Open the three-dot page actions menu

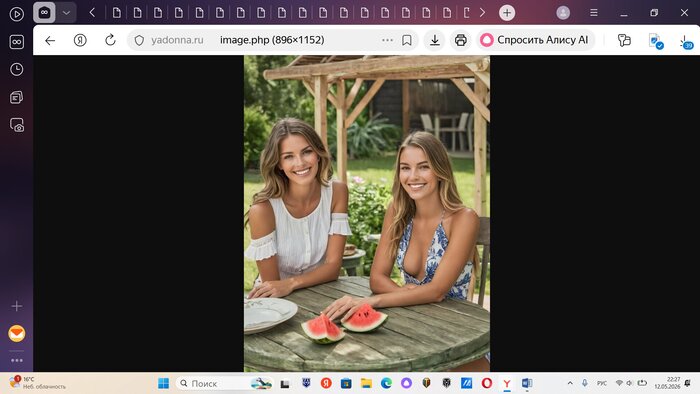pos(388,40)
